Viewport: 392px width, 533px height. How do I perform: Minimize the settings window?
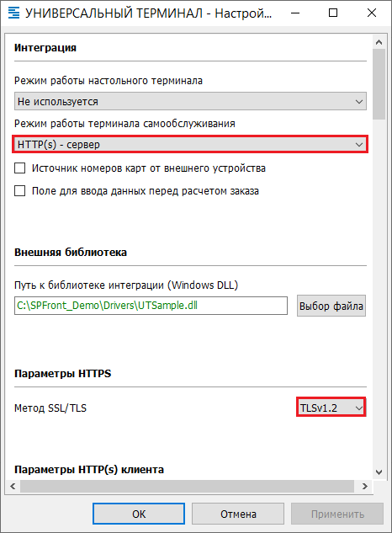tap(295, 13)
